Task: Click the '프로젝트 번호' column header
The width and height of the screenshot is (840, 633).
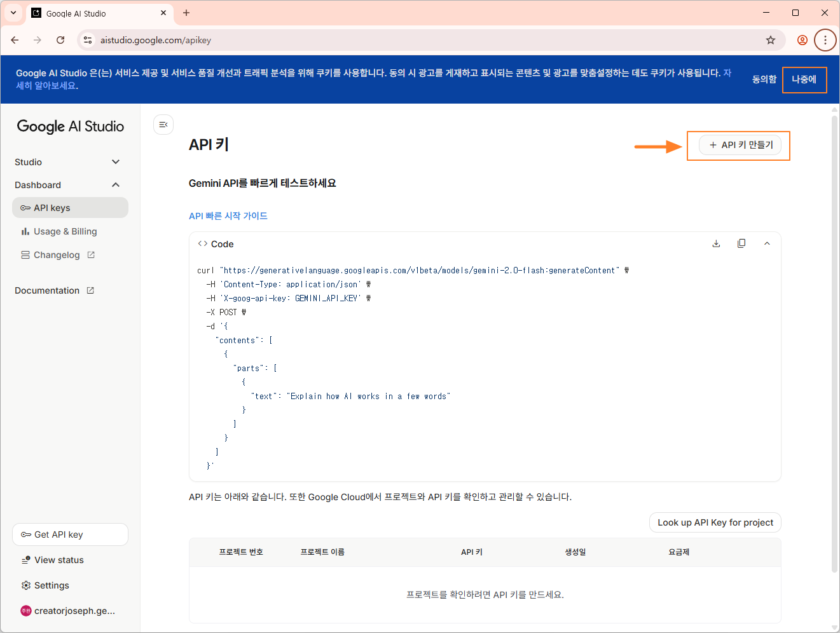Action: (241, 552)
